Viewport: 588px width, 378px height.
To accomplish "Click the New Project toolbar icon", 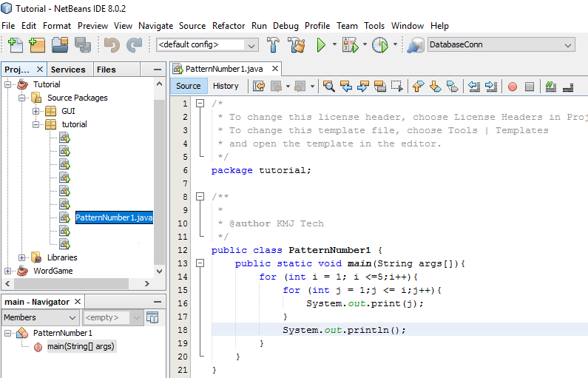I will point(37,45).
